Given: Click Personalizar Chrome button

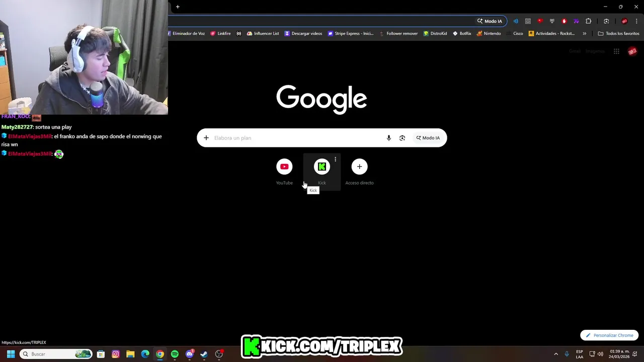Looking at the screenshot, I should pos(609,335).
